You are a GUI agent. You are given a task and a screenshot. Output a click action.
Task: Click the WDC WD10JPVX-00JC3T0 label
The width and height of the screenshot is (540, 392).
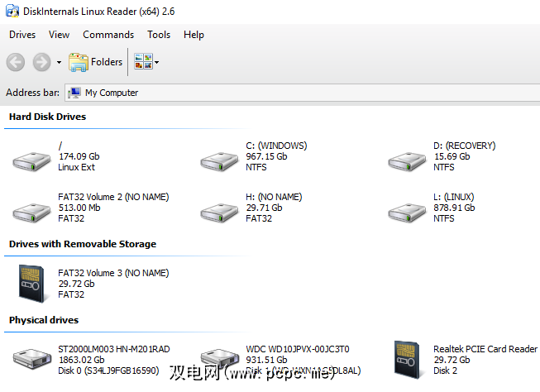(298, 349)
